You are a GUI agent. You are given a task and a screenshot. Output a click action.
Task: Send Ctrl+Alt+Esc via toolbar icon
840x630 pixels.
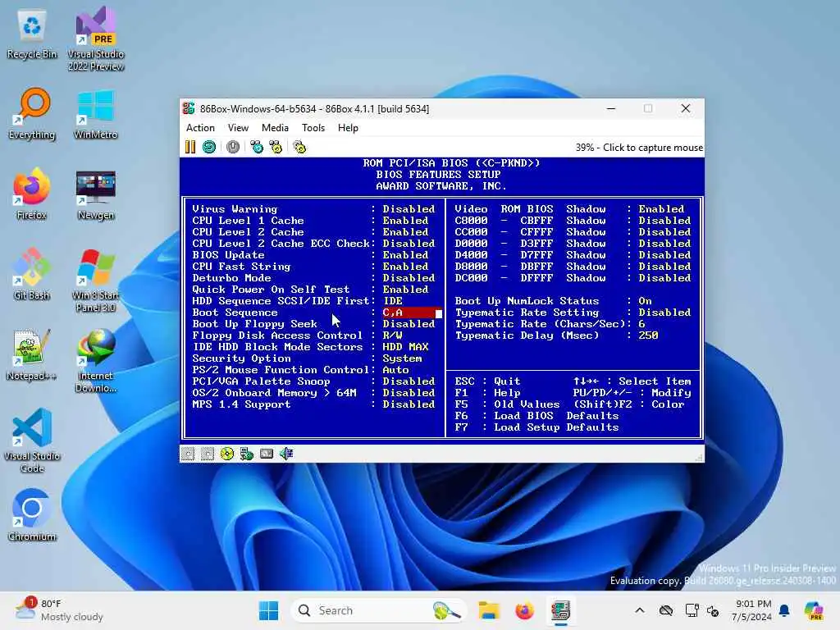pos(276,147)
